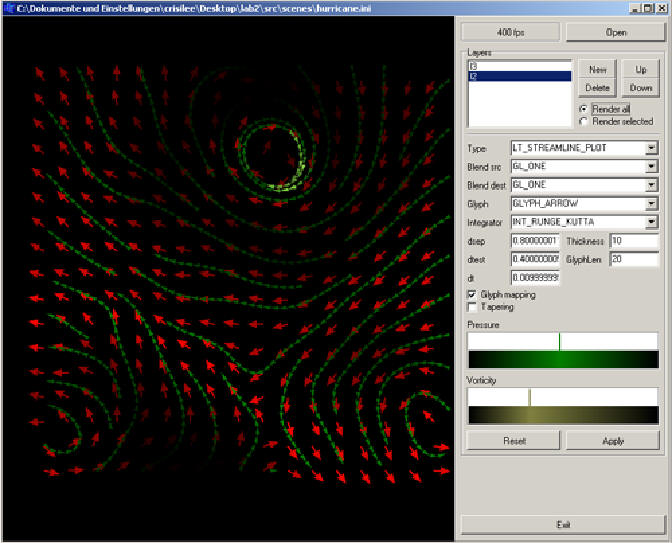Click the Pressure color gradient bar
The image size is (672, 543).
coord(562,360)
